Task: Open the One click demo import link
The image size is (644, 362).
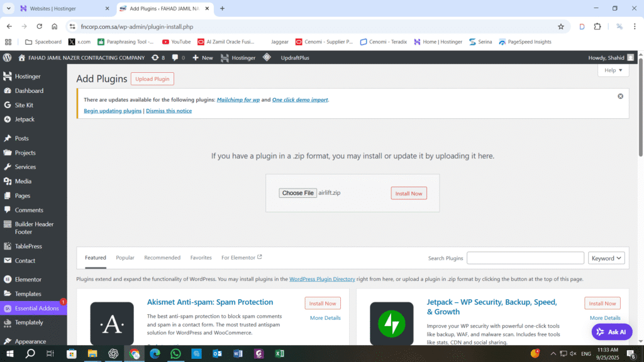Action: (x=300, y=100)
